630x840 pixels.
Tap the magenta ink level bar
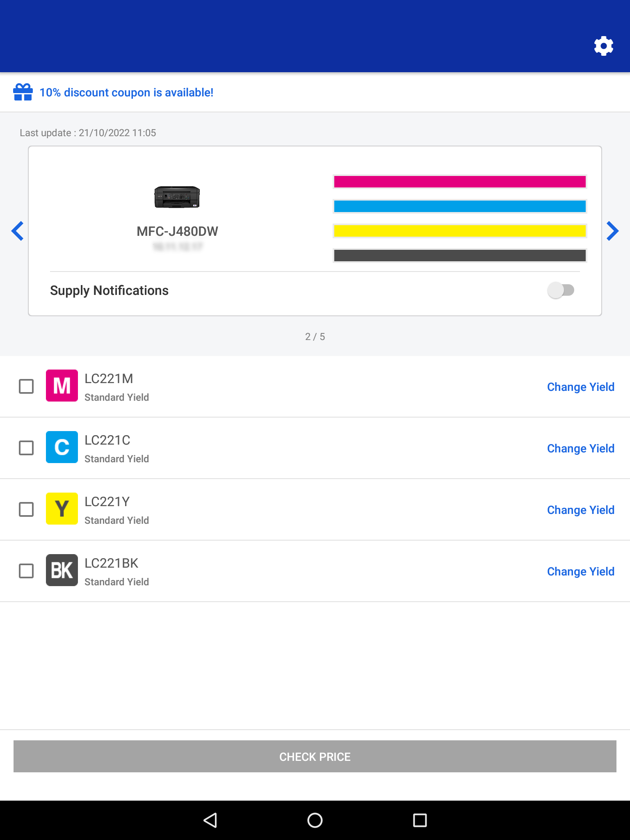tap(460, 182)
